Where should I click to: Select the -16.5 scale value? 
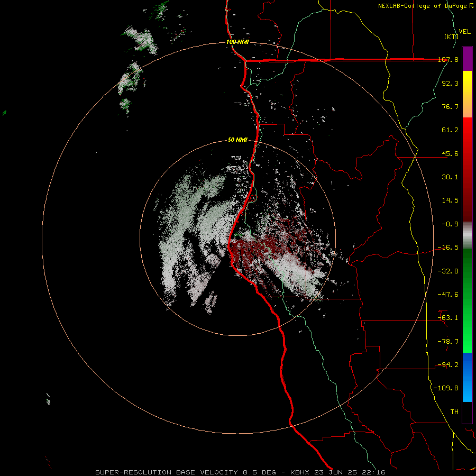pyautogui.click(x=448, y=248)
